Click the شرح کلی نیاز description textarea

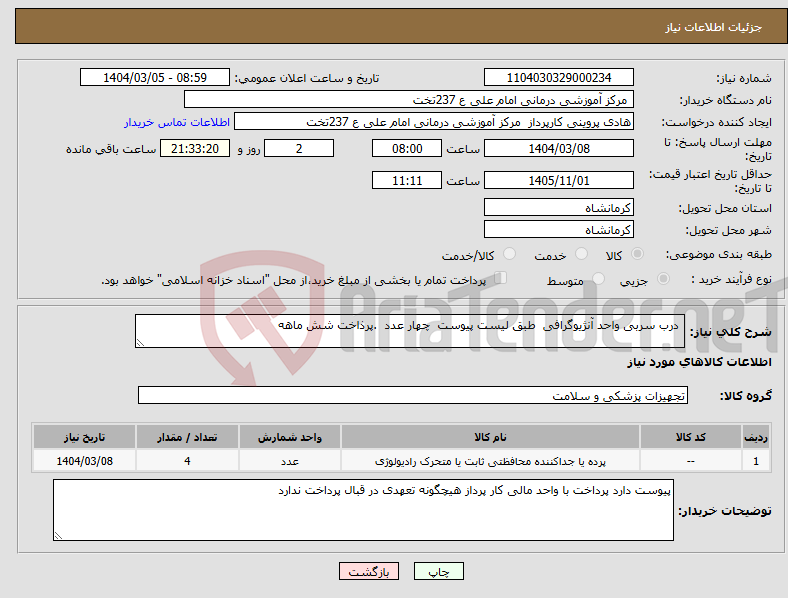pyautogui.click(x=410, y=331)
